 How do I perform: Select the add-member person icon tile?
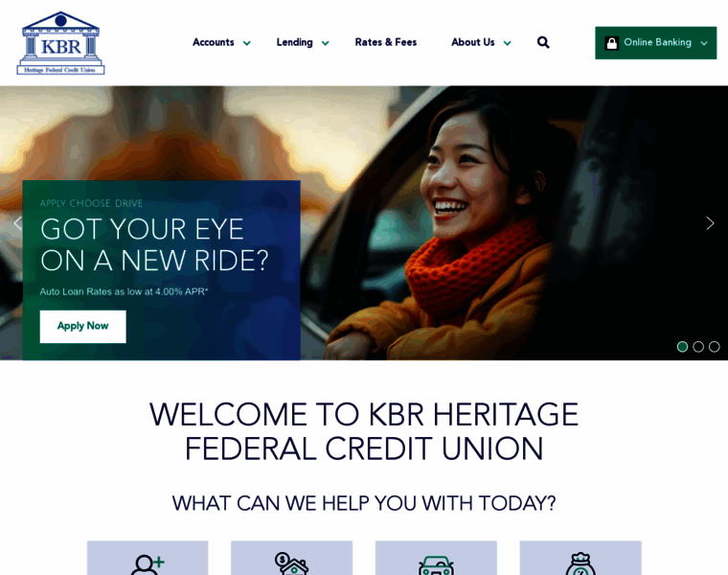(148, 558)
